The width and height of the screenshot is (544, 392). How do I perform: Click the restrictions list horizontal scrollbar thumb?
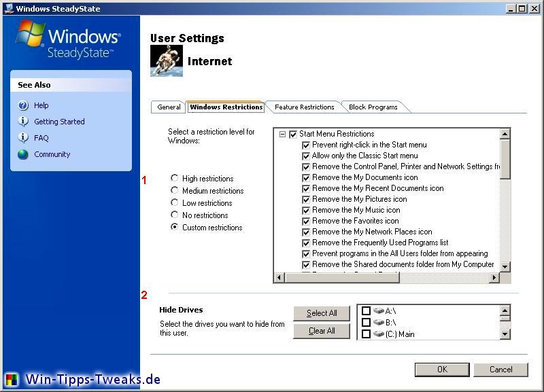point(342,277)
